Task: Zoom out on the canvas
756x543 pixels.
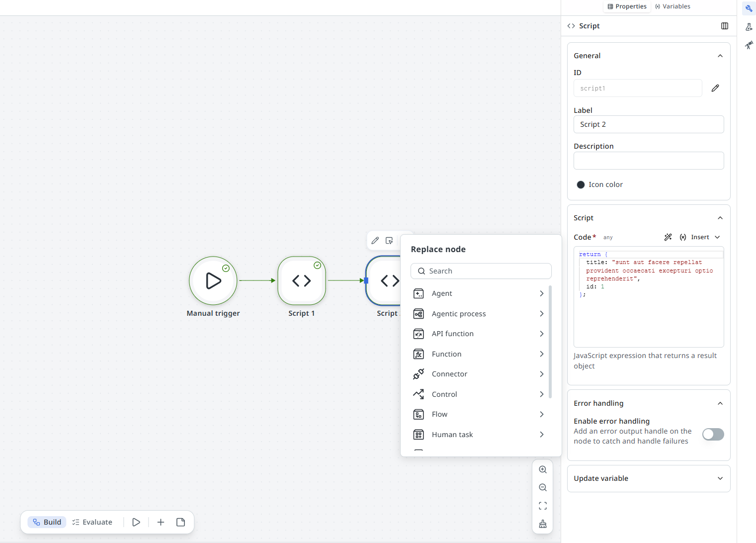Action: coord(543,487)
